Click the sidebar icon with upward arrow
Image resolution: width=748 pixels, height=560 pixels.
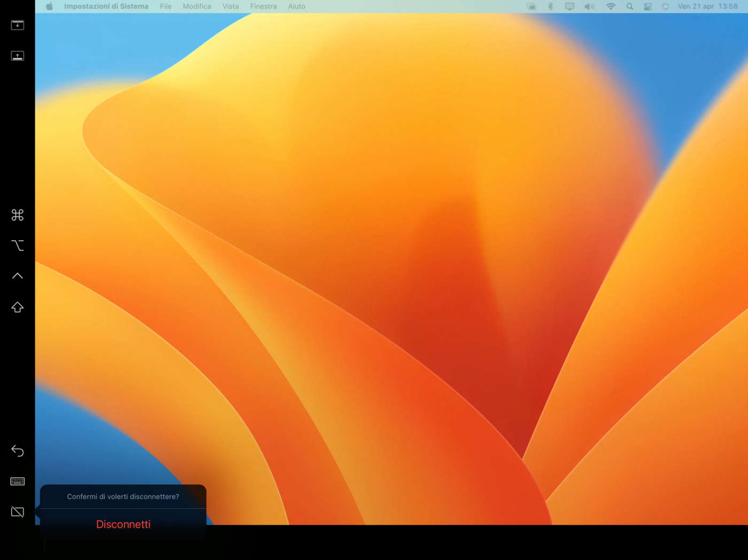tap(17, 56)
